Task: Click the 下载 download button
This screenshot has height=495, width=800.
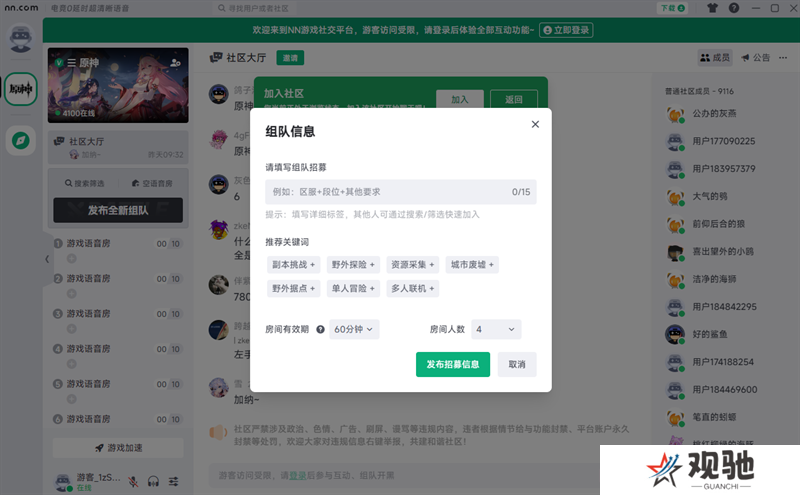Action: pos(672,8)
